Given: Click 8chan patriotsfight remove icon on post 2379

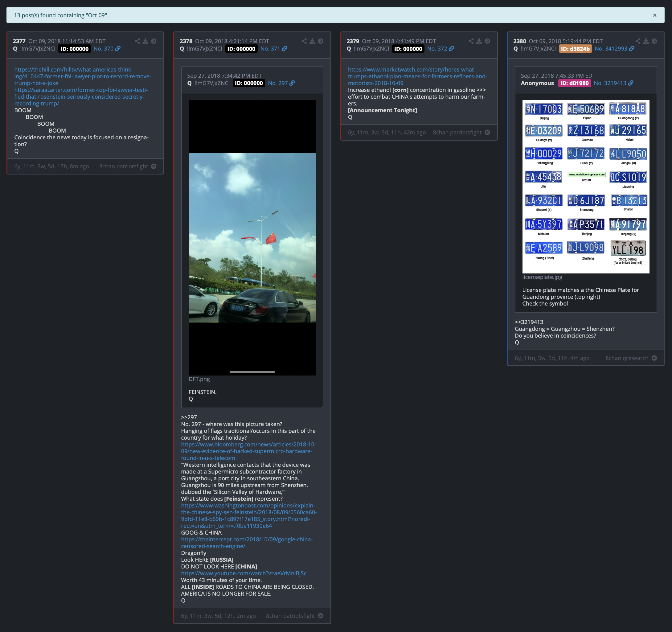Looking at the screenshot, I should click(487, 133).
